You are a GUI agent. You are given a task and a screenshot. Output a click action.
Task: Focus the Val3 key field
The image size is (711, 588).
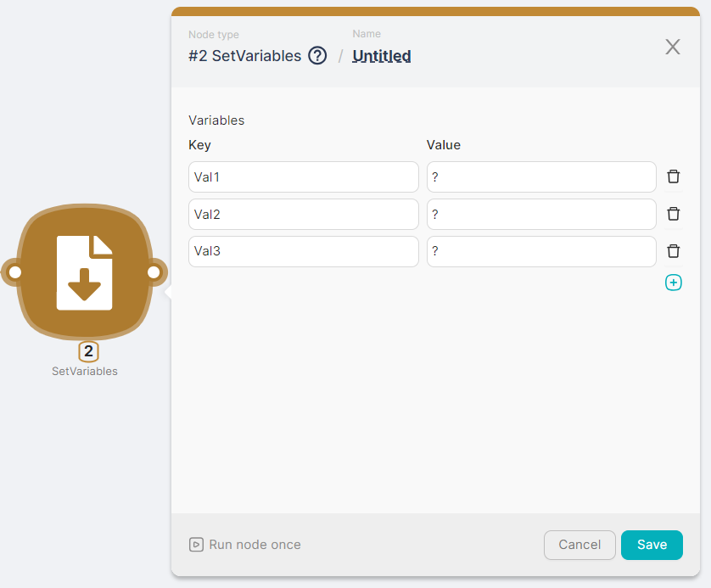coord(303,252)
